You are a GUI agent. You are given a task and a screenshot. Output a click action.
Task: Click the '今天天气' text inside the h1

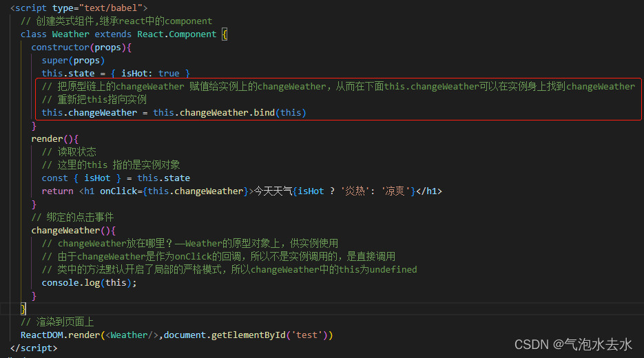coord(273,191)
